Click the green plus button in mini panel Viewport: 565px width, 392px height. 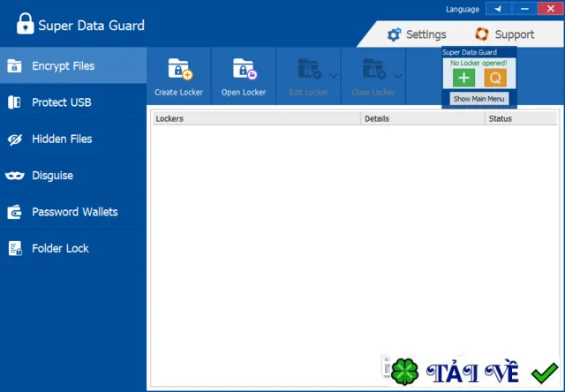click(463, 78)
